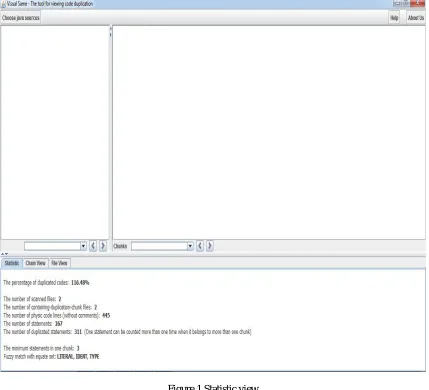
Task: Click the number of statements line
Action: (33, 323)
